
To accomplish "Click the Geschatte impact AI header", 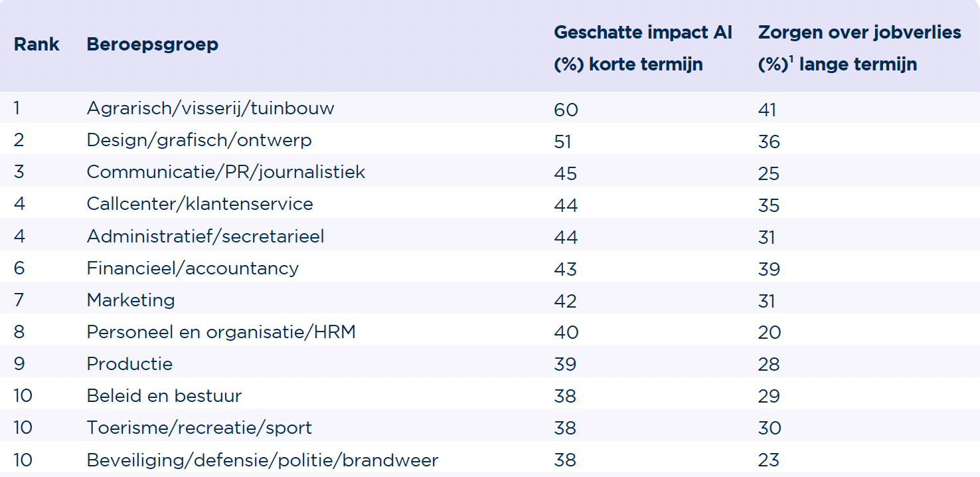I will tap(643, 33).
